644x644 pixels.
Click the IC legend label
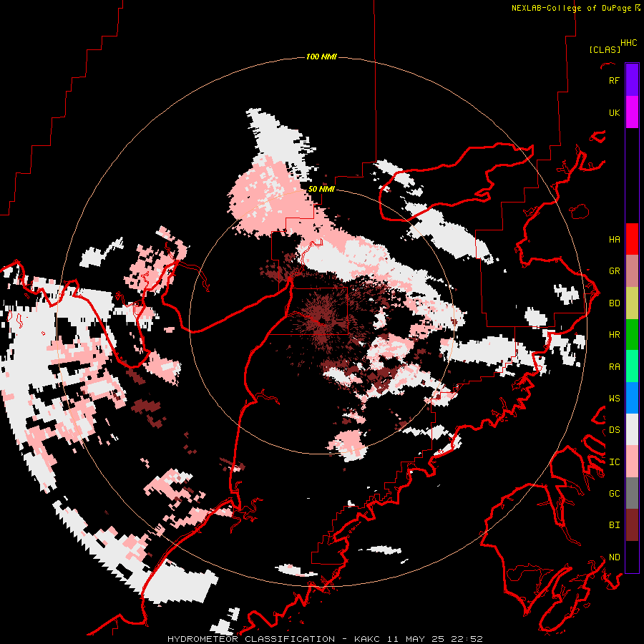coord(614,462)
